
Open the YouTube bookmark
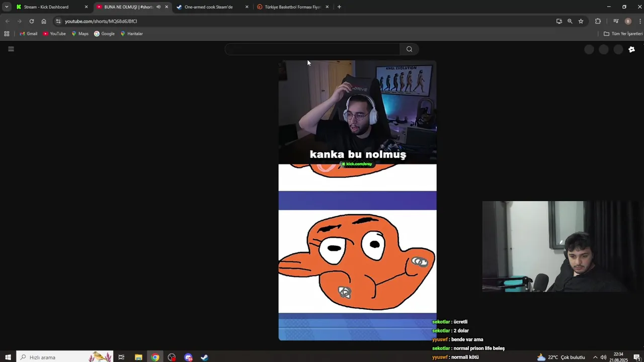pyautogui.click(x=54, y=34)
